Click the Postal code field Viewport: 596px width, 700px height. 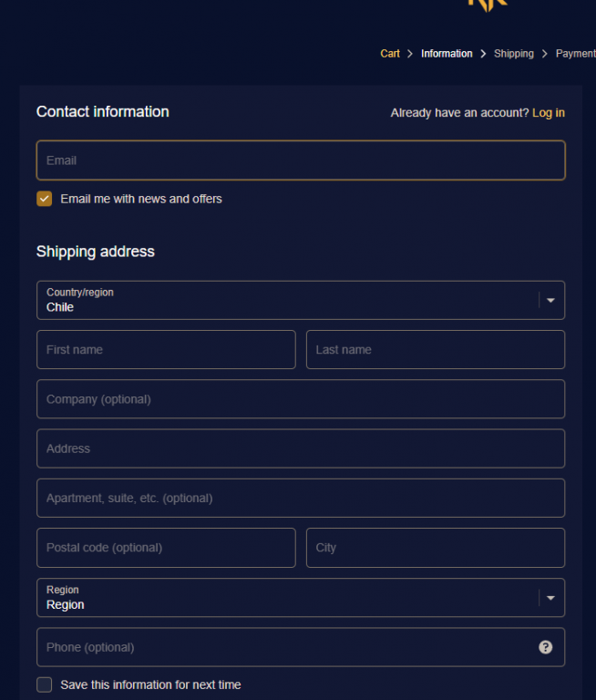[x=166, y=548]
